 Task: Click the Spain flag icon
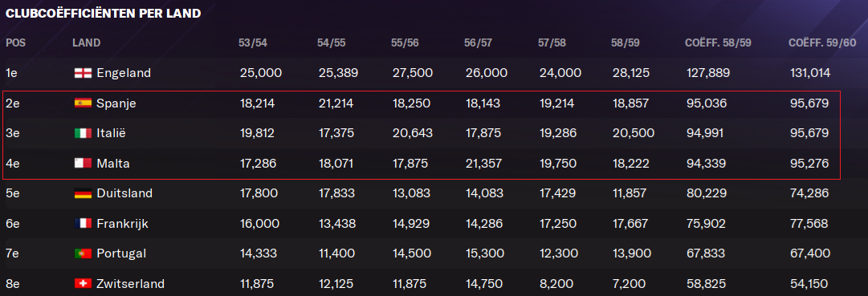click(x=83, y=103)
